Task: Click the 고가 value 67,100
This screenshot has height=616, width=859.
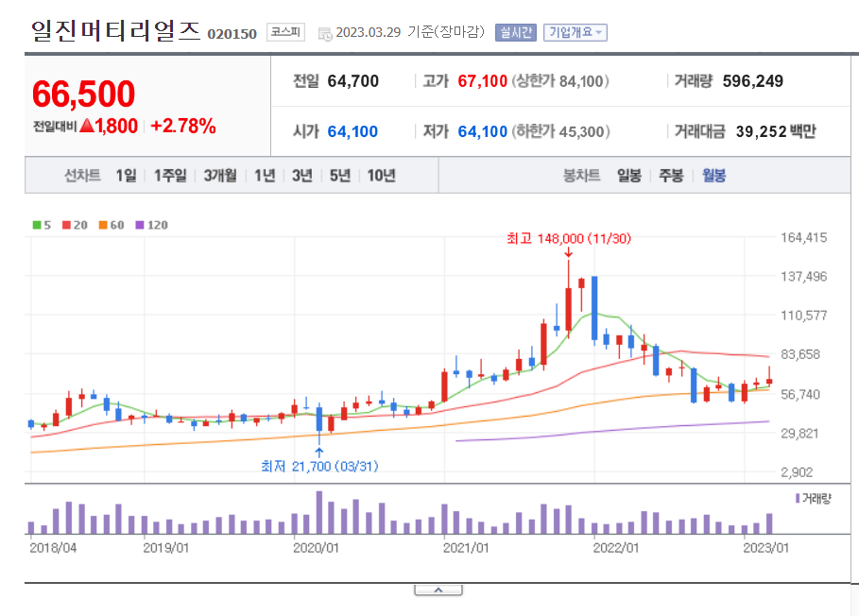Action: (483, 81)
